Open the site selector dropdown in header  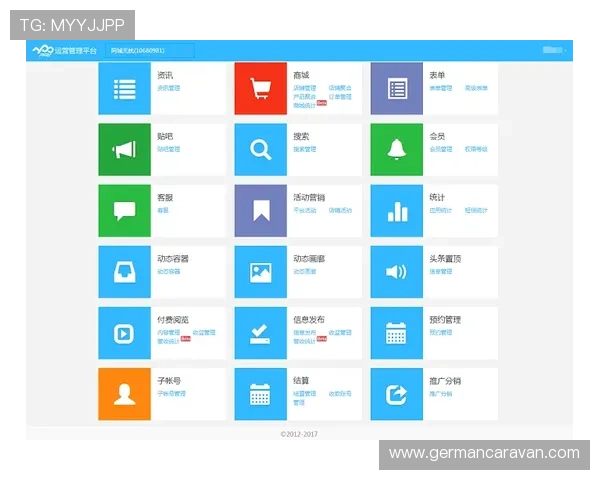tap(150, 51)
